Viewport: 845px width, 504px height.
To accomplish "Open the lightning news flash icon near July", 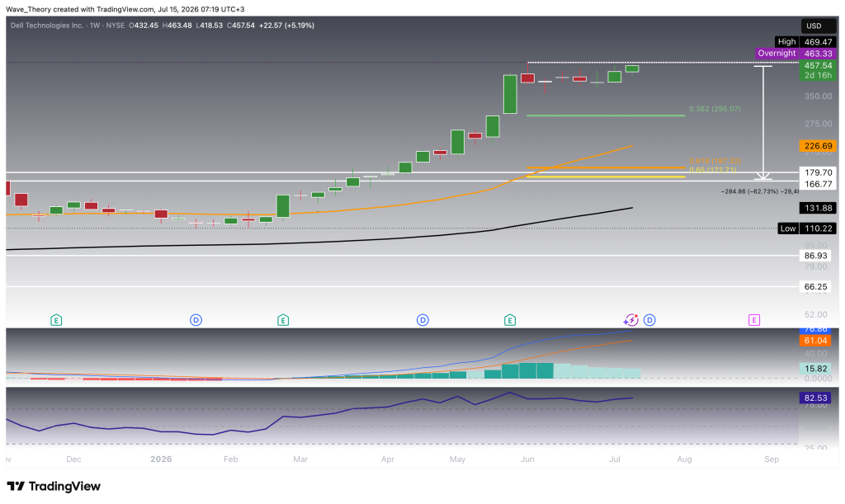I will (x=631, y=320).
